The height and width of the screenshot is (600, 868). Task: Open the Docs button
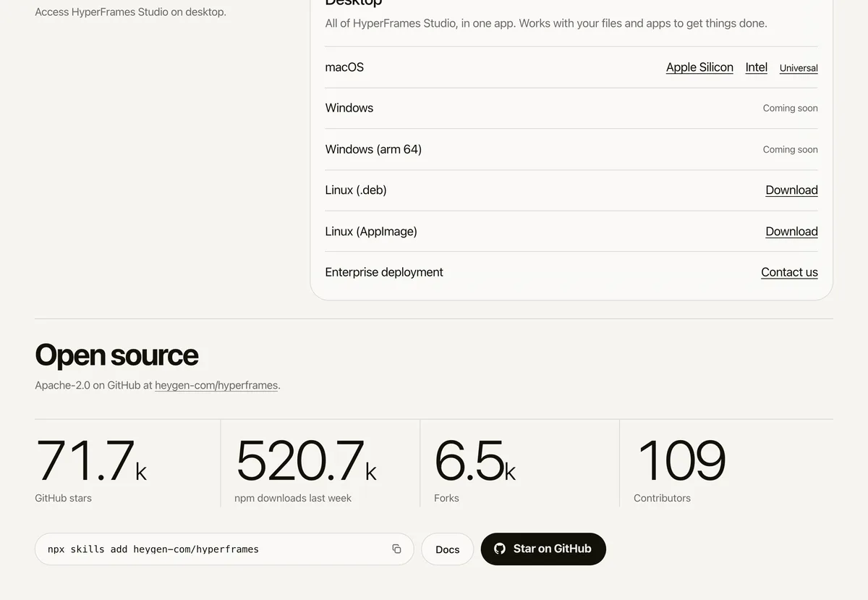click(x=448, y=549)
